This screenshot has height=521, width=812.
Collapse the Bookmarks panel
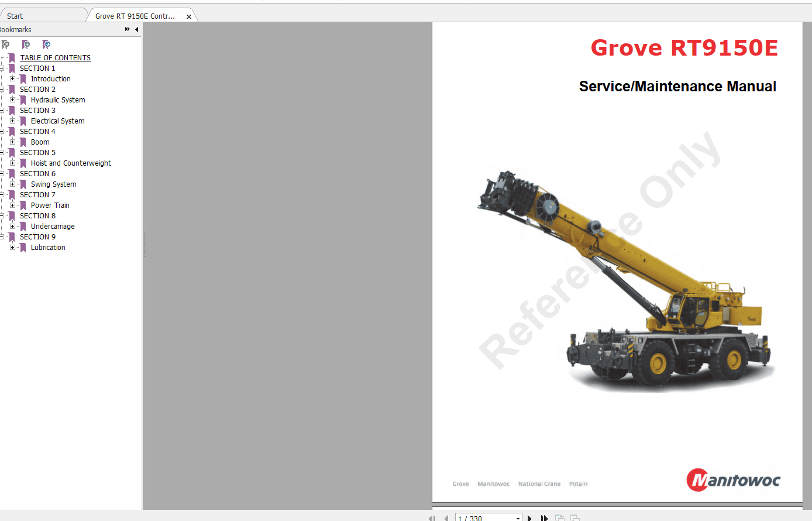(x=137, y=29)
